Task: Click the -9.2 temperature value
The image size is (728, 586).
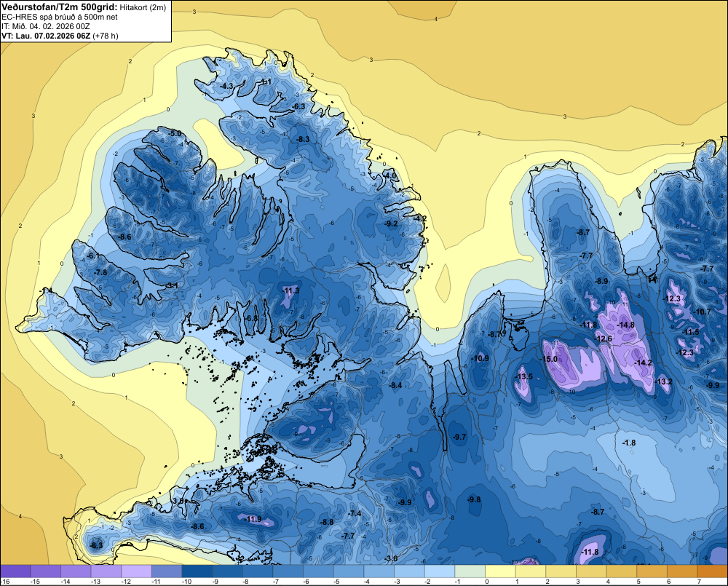Action: (392, 223)
